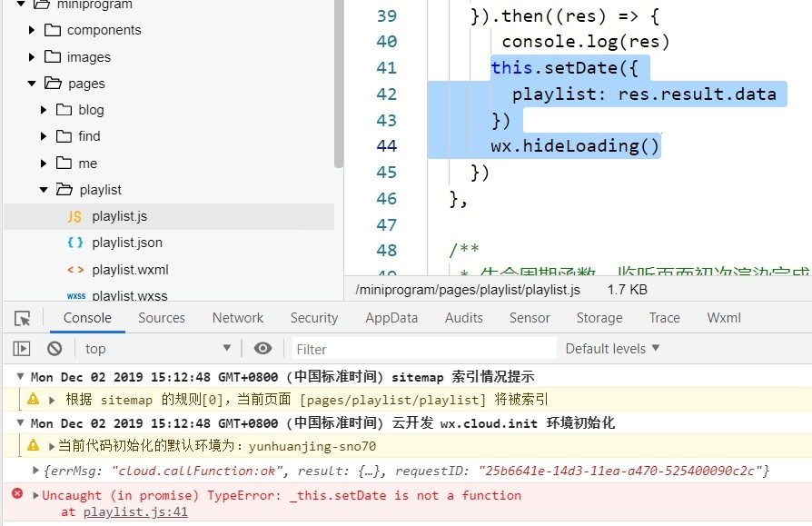This screenshot has width=812, height=526.
Task: Collapse the pages folder arrow
Action: (32, 84)
